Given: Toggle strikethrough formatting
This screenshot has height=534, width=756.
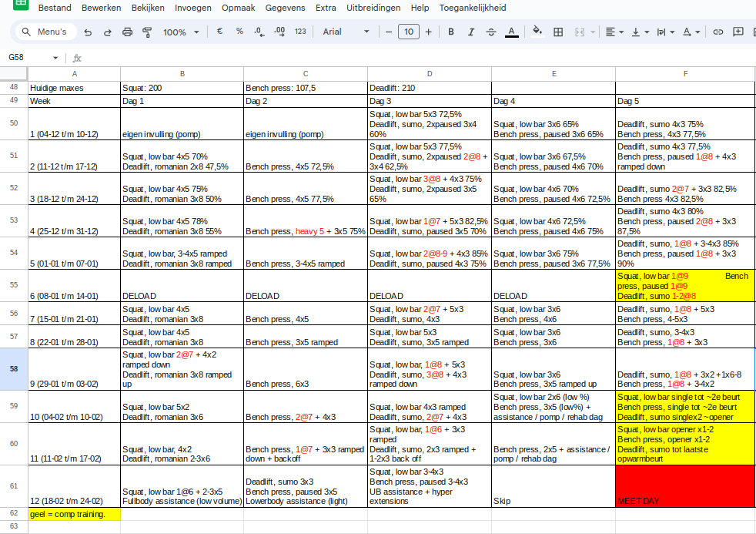Looking at the screenshot, I should (491, 32).
